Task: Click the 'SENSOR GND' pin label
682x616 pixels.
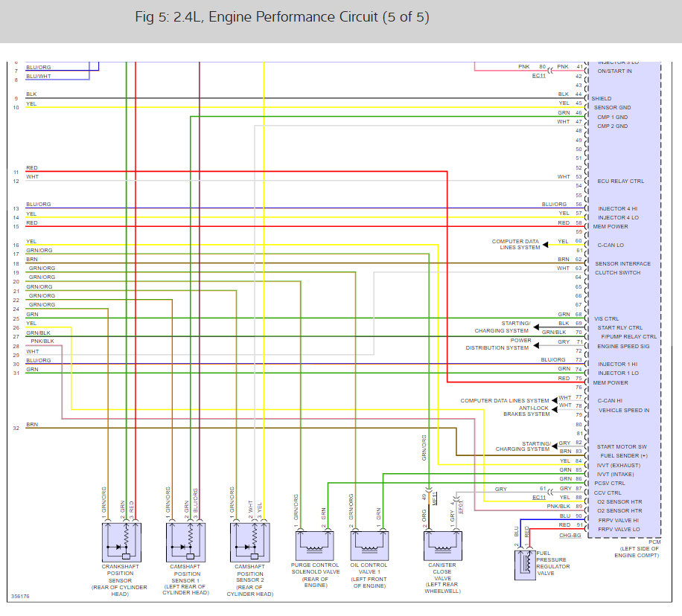Action: tap(613, 107)
